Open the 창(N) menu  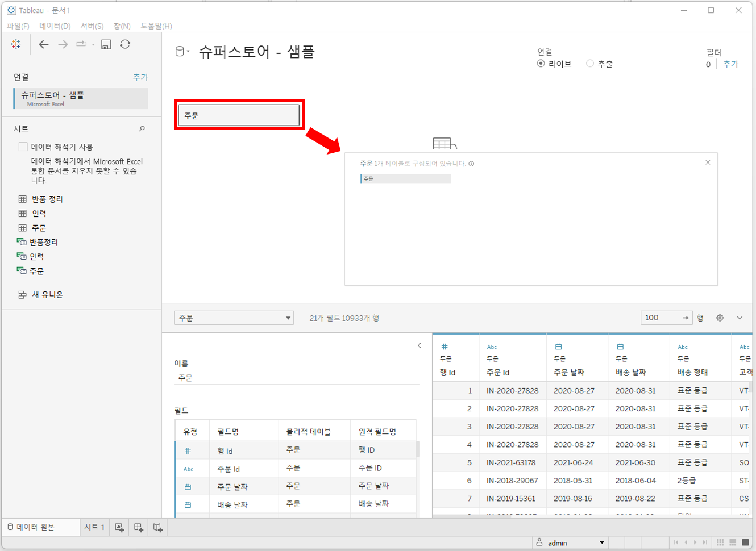click(122, 26)
